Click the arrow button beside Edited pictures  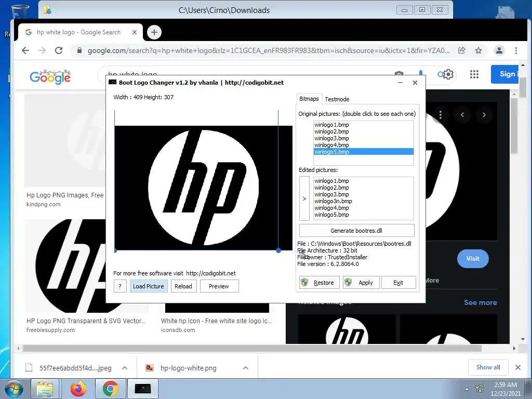pos(304,198)
